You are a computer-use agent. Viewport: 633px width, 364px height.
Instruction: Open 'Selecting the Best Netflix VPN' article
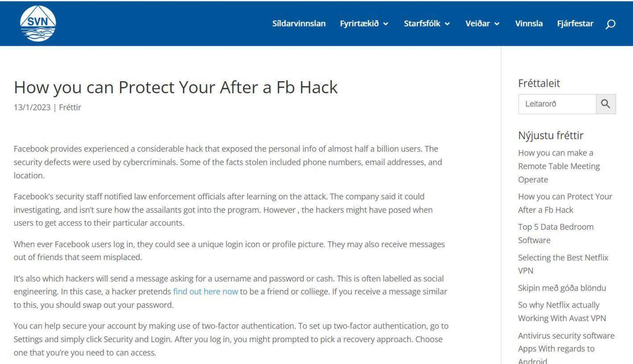point(563,264)
